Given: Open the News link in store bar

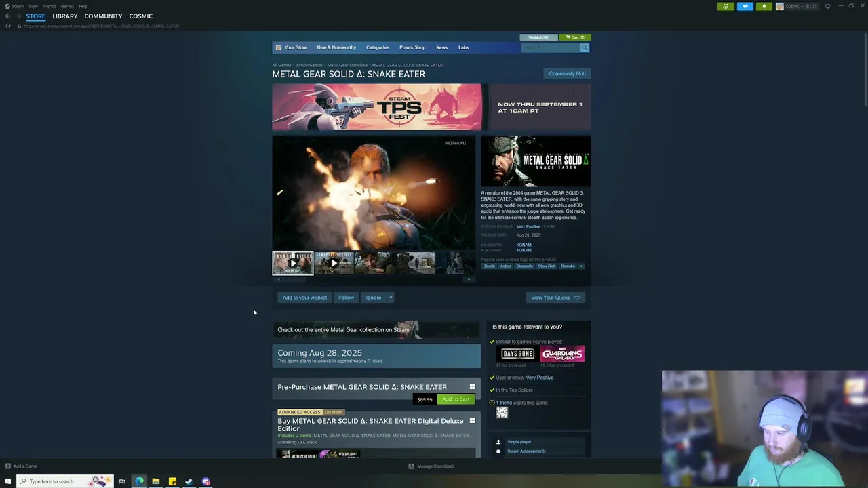Looking at the screenshot, I should tap(442, 47).
